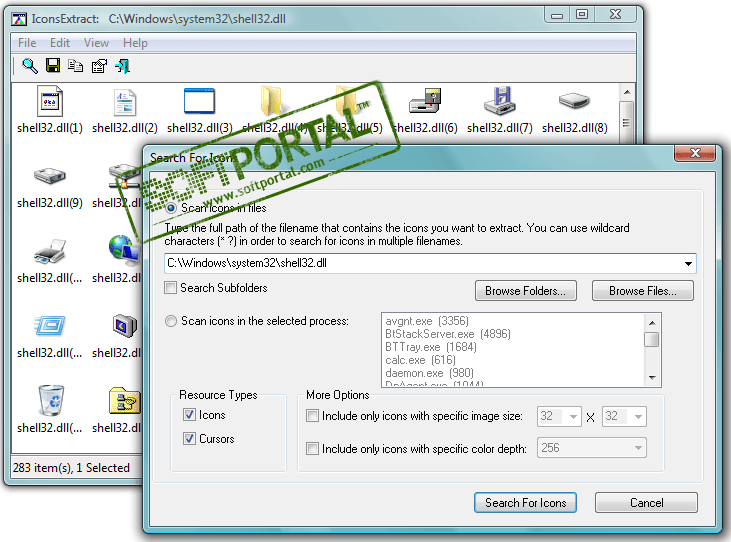Select the shell32.dll(7) diskette drive icon

point(500,101)
